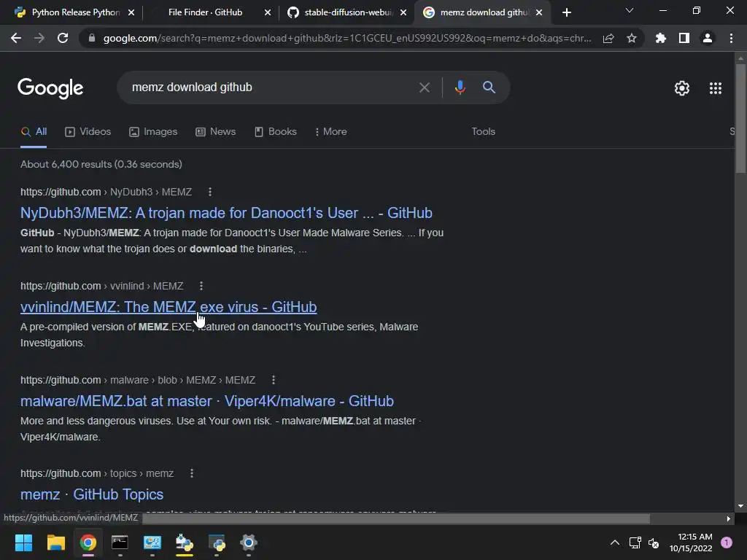Image resolution: width=747 pixels, height=560 pixels.
Task: Open notification center badge
Action: pyautogui.click(x=727, y=542)
